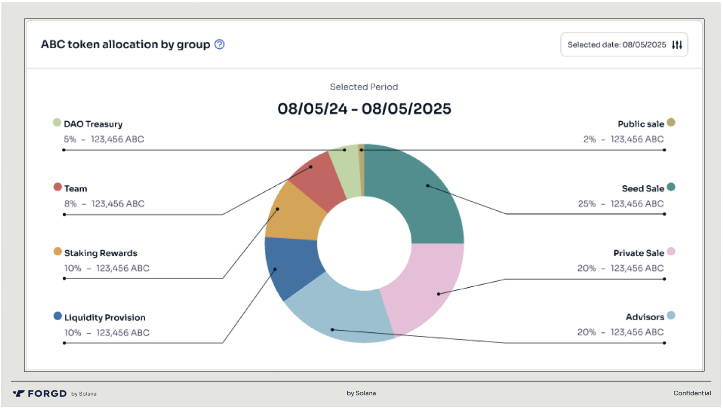Click the DAO Treasury green legend dot

[x=57, y=123]
